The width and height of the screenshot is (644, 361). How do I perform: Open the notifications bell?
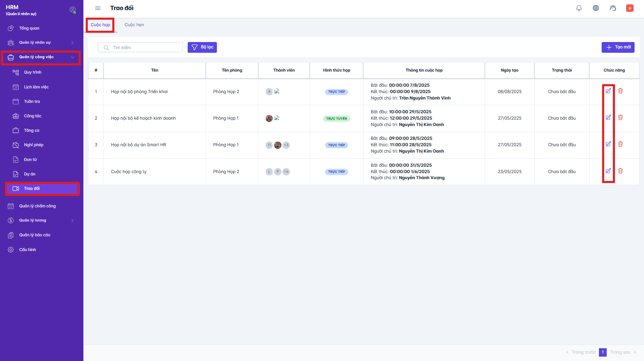579,8
